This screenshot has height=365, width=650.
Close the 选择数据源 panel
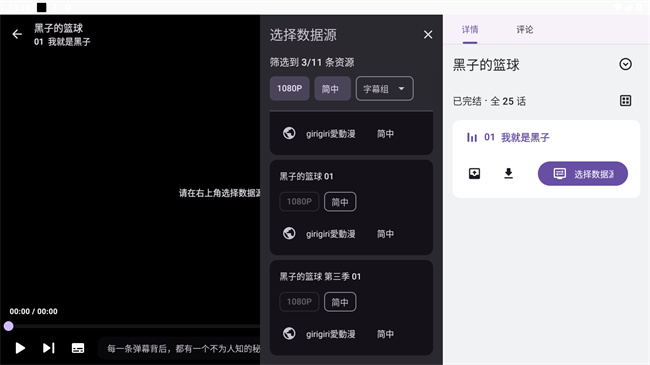tap(428, 34)
